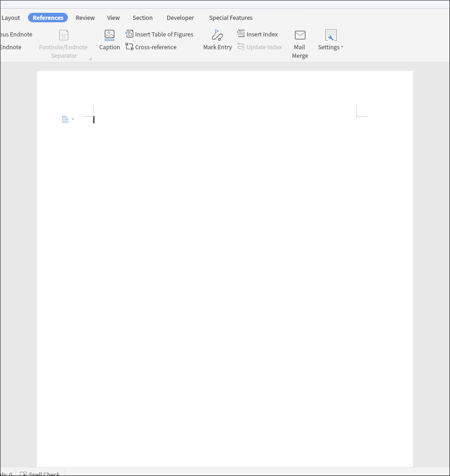Click the Spell Check status bar icon
Image resolution: width=450 pixels, height=476 pixels.
tap(23, 474)
